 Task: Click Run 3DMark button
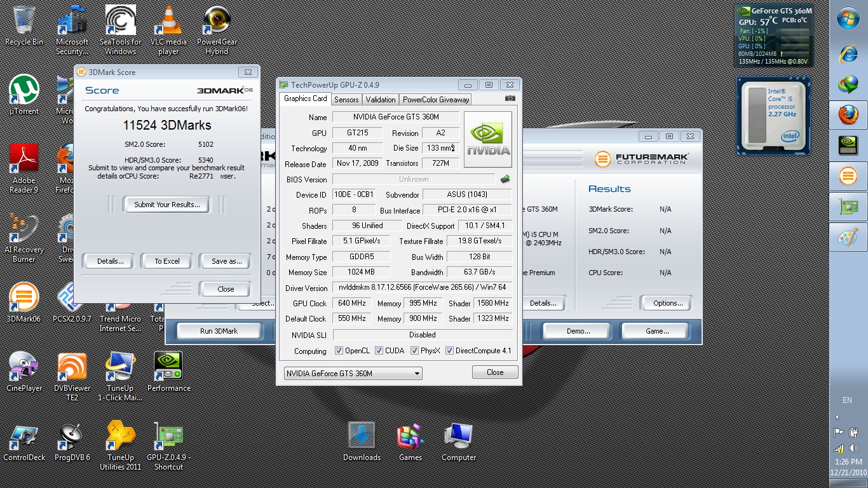(x=219, y=331)
